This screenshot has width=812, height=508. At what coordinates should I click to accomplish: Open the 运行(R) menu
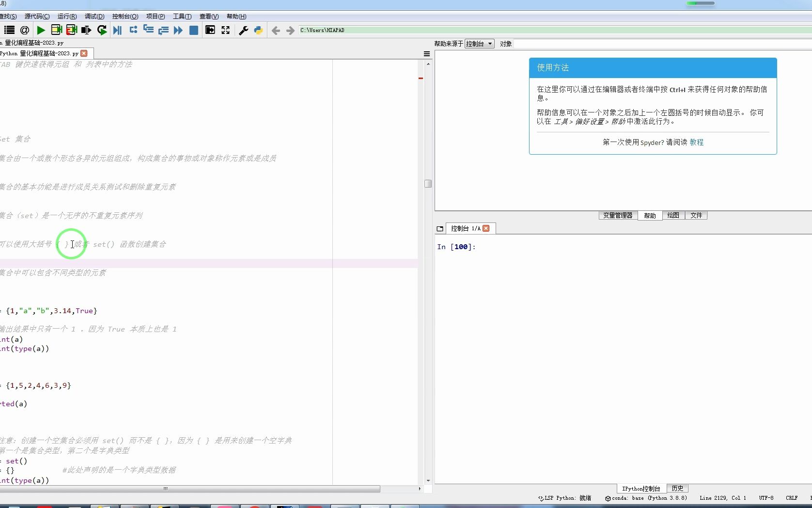point(67,16)
